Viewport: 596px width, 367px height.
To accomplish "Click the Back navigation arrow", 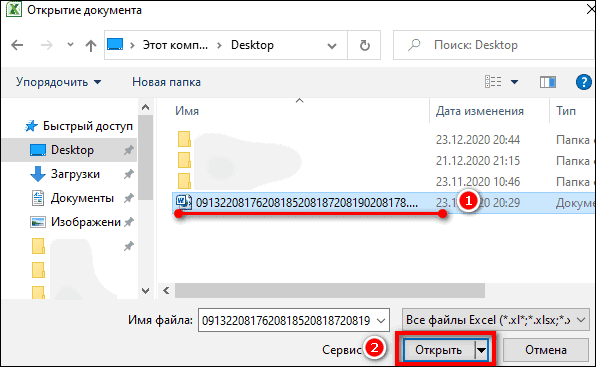I will pyautogui.click(x=17, y=45).
